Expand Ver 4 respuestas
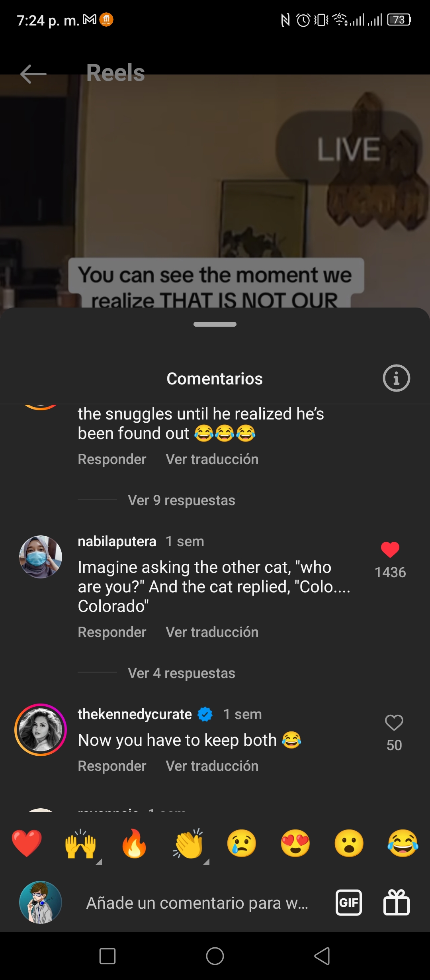The image size is (430, 980). coord(182,673)
